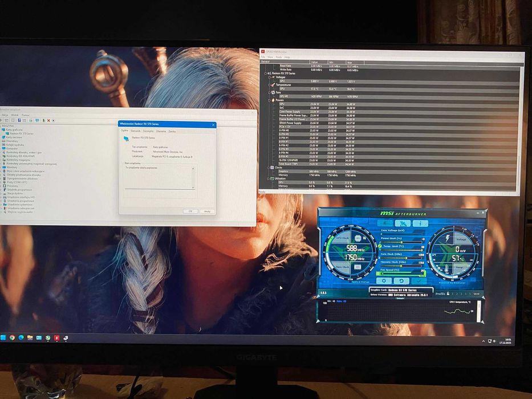Open the Tools menu in HWMonitor
The width and height of the screenshot is (532, 399).
(279, 57)
